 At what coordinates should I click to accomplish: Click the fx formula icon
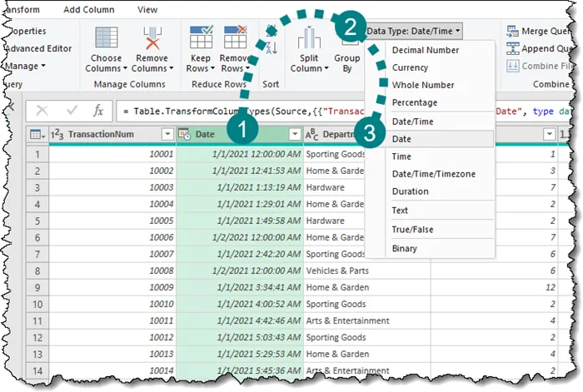(98, 111)
